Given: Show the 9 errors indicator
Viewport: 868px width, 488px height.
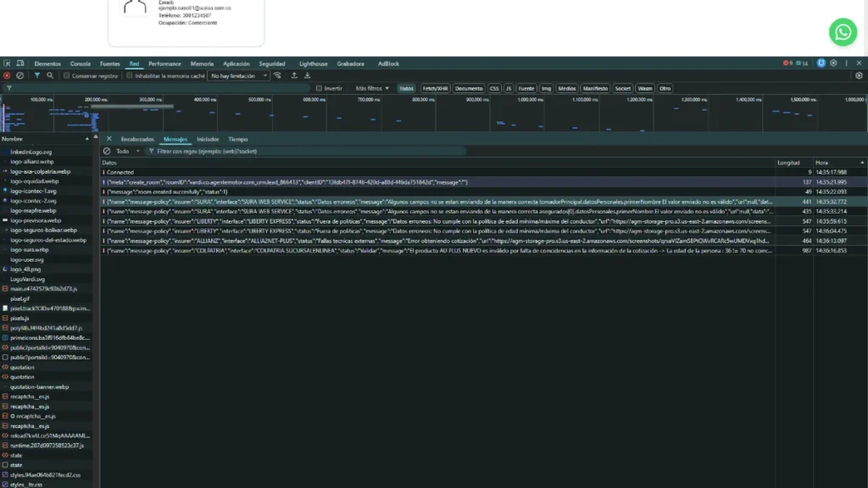Looking at the screenshot, I should (x=787, y=63).
